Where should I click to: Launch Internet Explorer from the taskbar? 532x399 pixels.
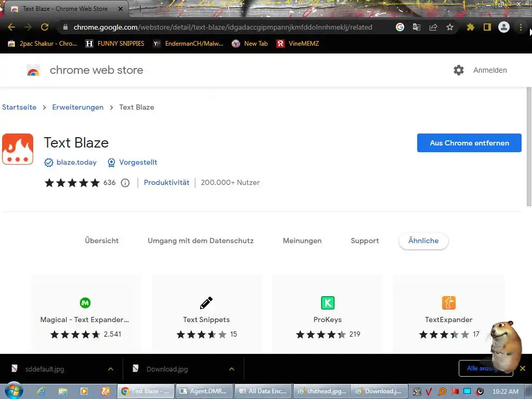[x=41, y=391]
